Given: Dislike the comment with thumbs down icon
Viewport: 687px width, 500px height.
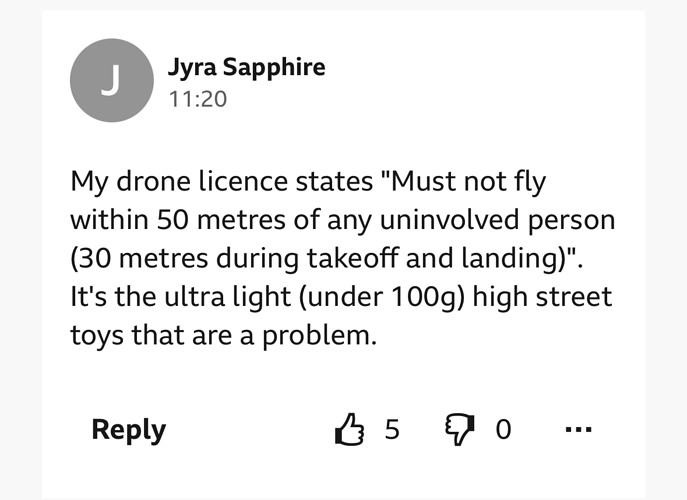Looking at the screenshot, I should click(460, 429).
